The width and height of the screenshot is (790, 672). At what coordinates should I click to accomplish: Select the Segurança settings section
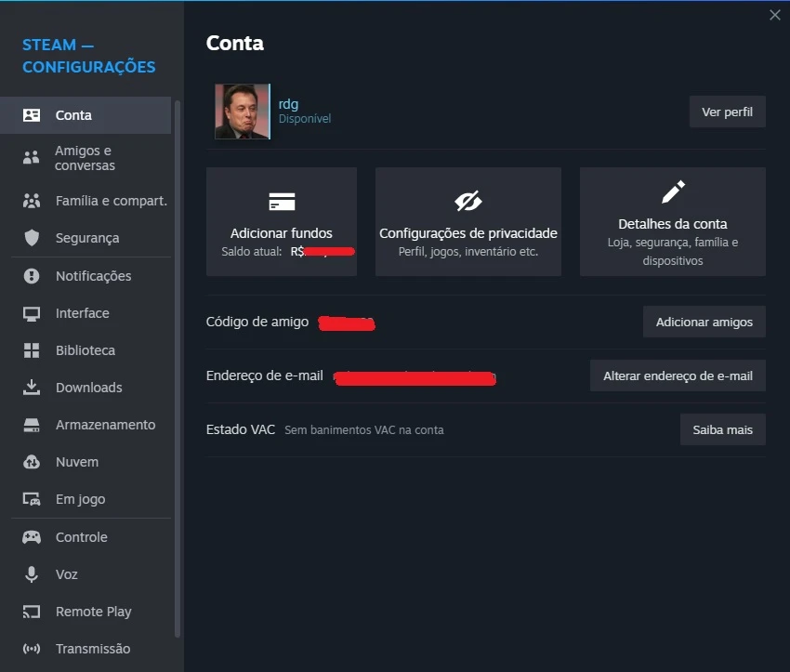[86, 238]
